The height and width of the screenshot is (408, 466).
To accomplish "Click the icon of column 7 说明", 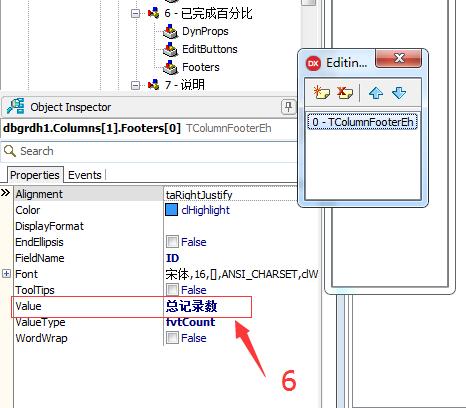I will coord(153,85).
